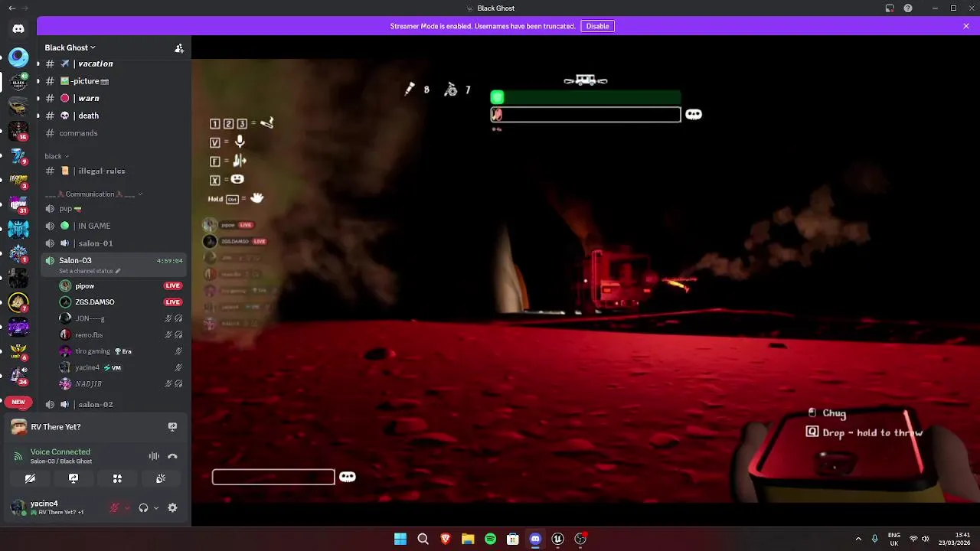Open Discord direct messages home icon
Screen dimensions: 980x551
tap(18, 28)
